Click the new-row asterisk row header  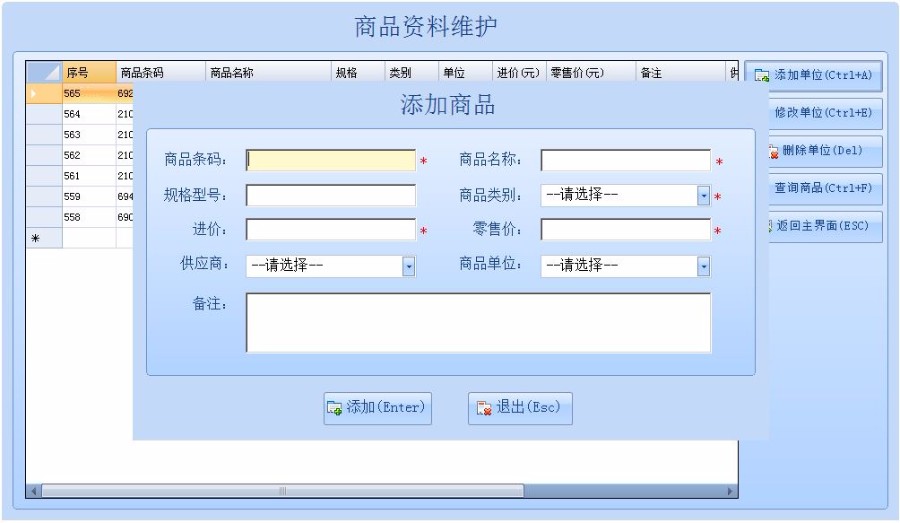tap(44, 238)
